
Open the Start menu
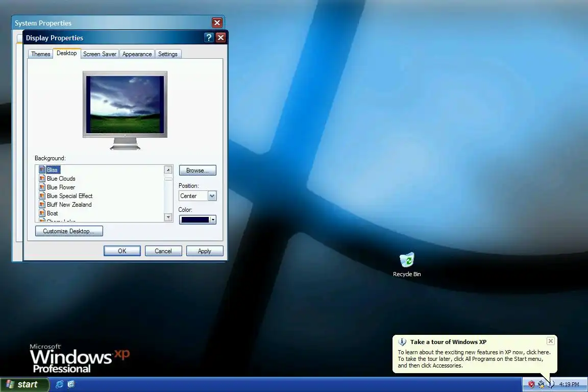pos(24,384)
